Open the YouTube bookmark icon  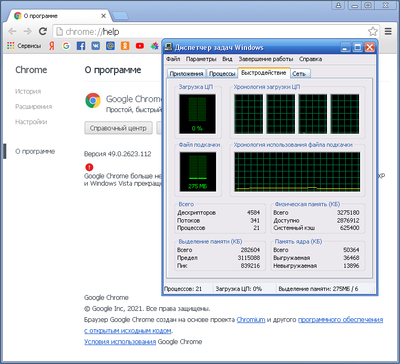pos(140,46)
